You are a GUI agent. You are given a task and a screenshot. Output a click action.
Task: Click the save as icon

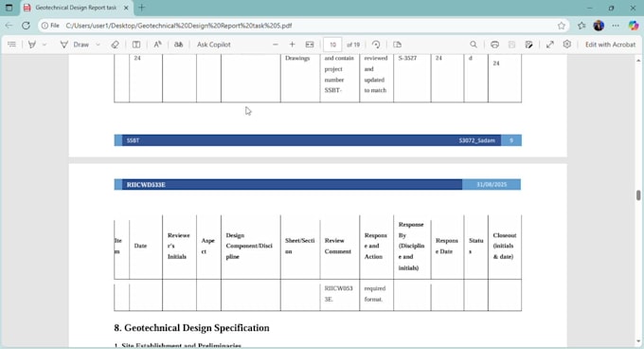click(x=529, y=45)
